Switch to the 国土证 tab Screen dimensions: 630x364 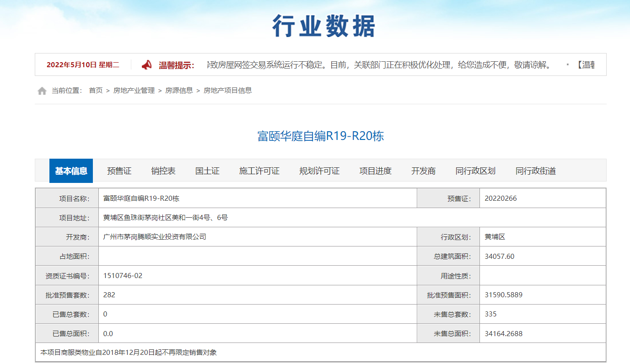click(207, 171)
